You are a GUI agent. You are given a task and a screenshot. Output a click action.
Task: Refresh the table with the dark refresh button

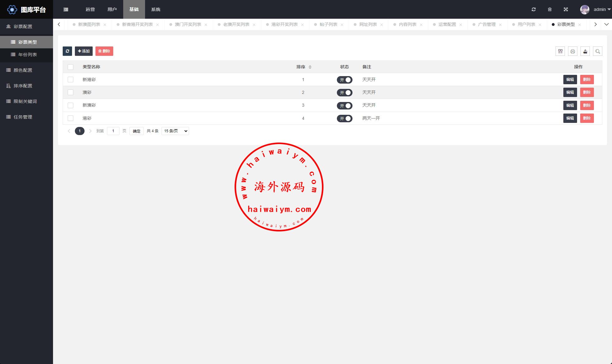coord(67,51)
